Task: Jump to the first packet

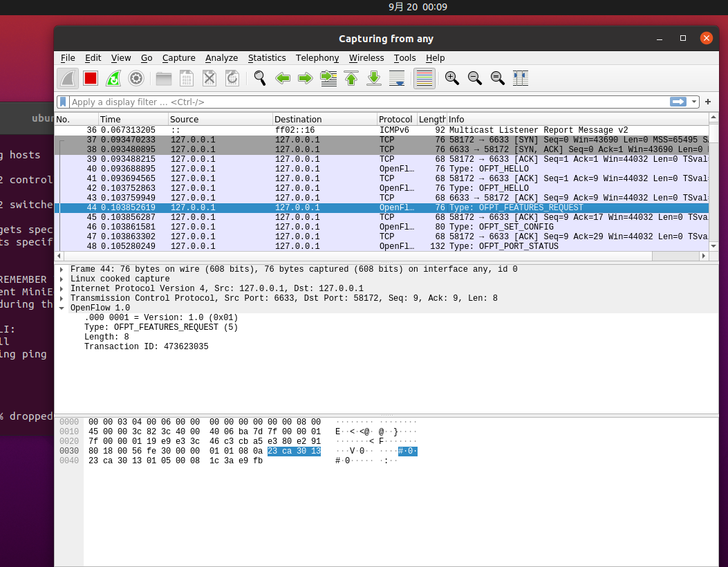Action: [x=351, y=78]
